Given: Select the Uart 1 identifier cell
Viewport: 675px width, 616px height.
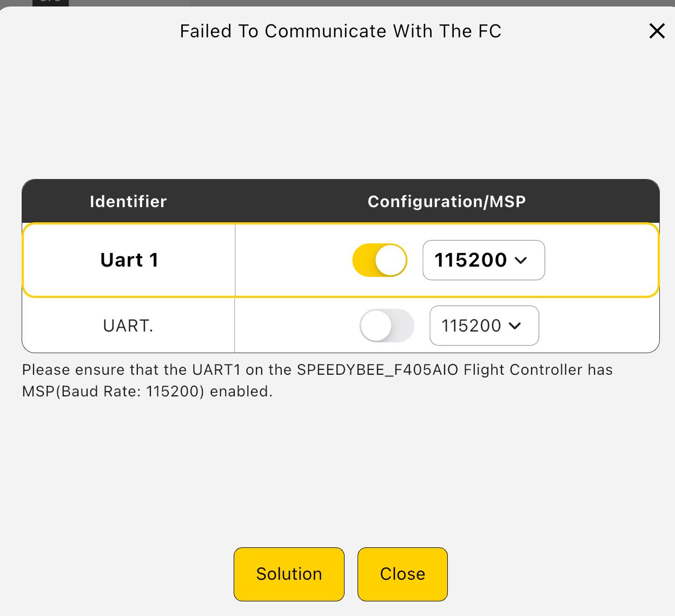Looking at the screenshot, I should click(x=129, y=260).
